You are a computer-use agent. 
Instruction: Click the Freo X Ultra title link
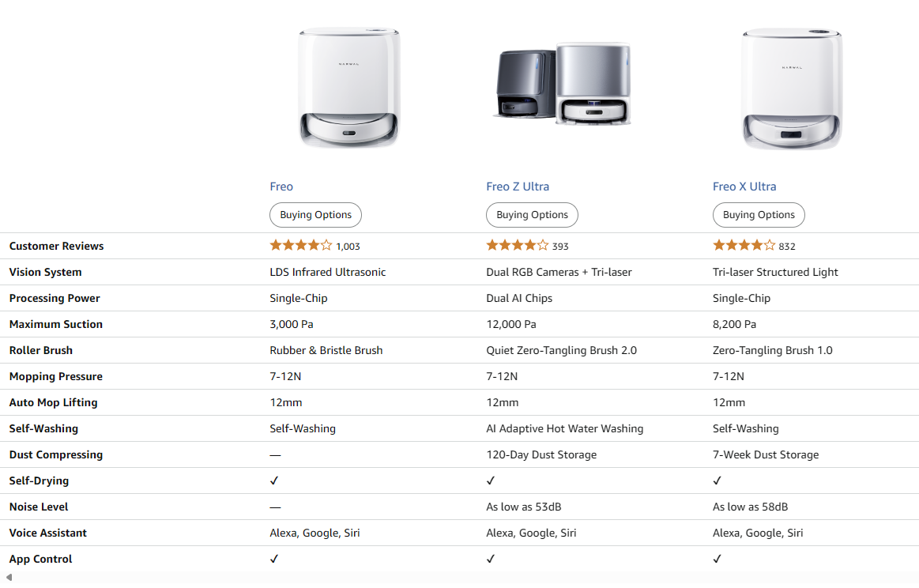[x=744, y=187]
